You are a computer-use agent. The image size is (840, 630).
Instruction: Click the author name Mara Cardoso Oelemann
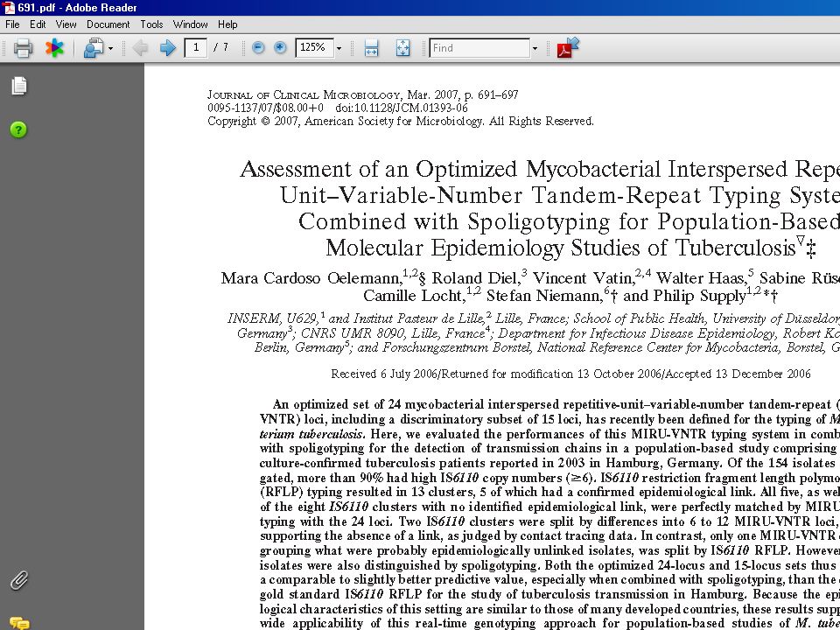click(311, 278)
